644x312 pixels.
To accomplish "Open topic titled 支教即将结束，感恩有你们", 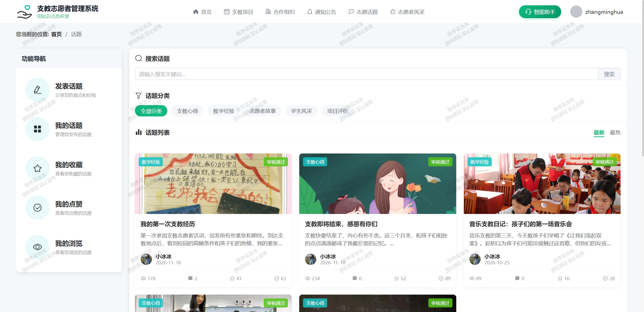I will [x=341, y=224].
